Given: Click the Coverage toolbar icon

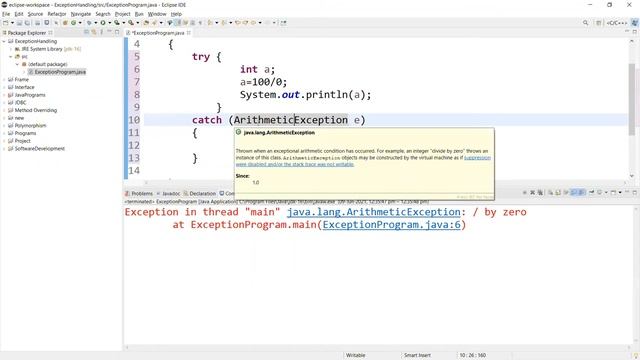Looking at the screenshot, I should tap(117, 23).
